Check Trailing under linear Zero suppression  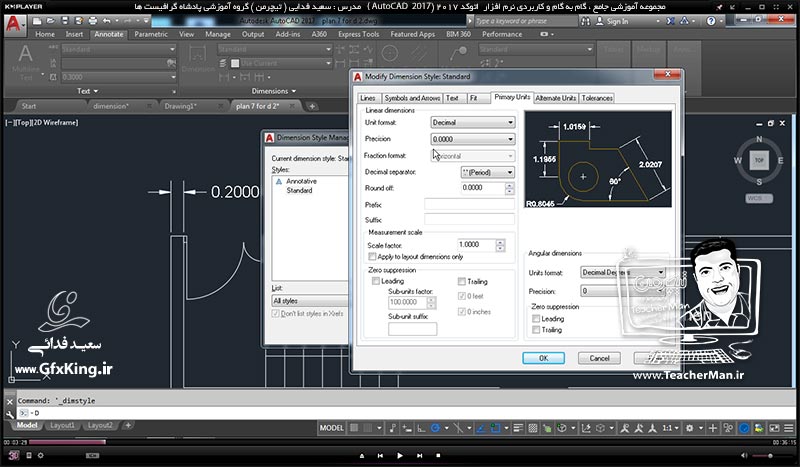click(462, 281)
